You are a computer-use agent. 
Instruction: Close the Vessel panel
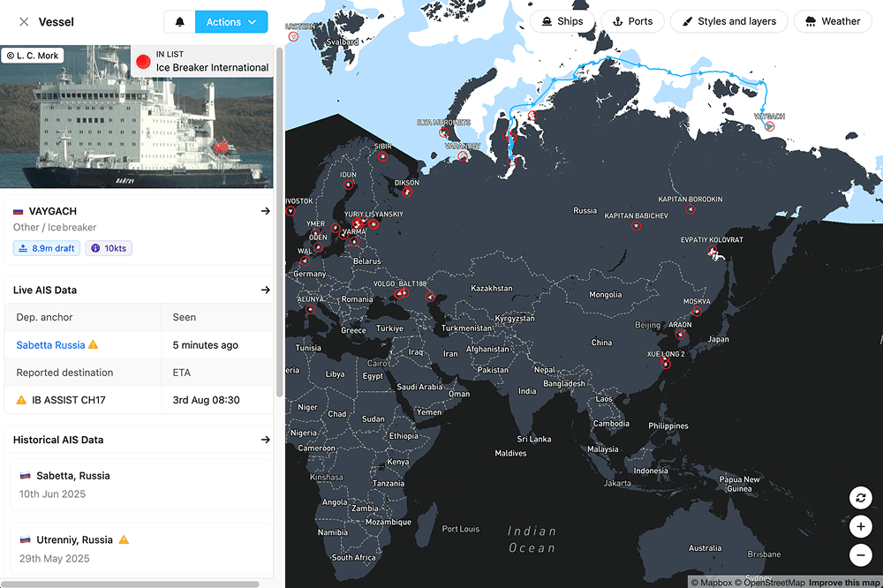pyautogui.click(x=24, y=22)
